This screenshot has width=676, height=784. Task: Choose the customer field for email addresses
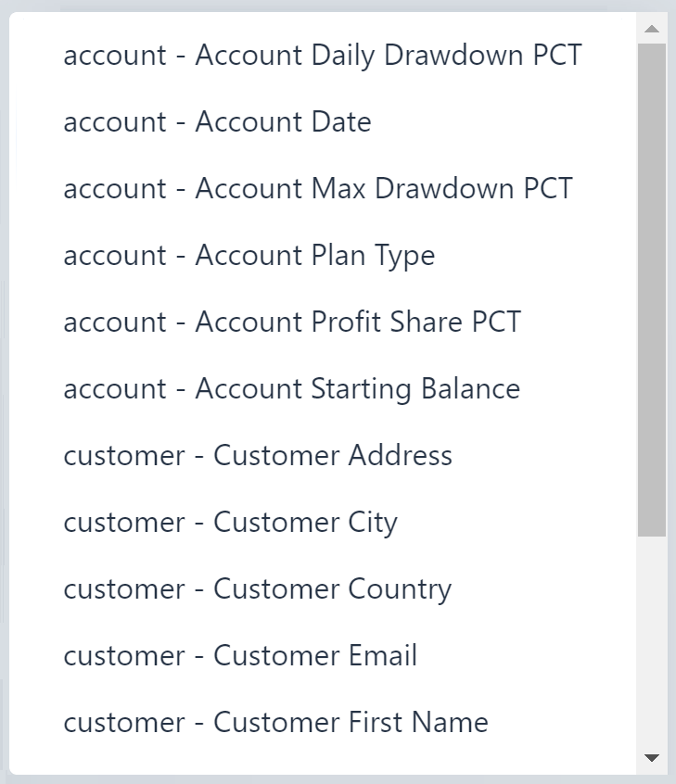(x=240, y=655)
